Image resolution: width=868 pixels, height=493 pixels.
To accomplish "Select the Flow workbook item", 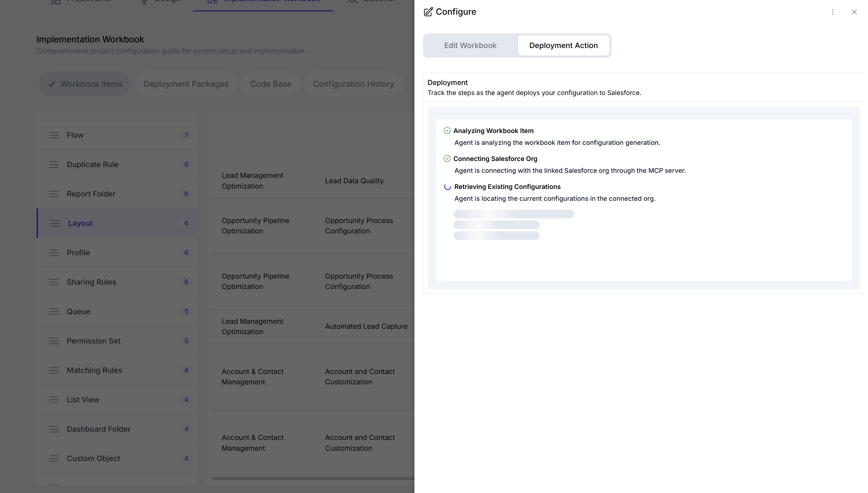I will click(117, 135).
